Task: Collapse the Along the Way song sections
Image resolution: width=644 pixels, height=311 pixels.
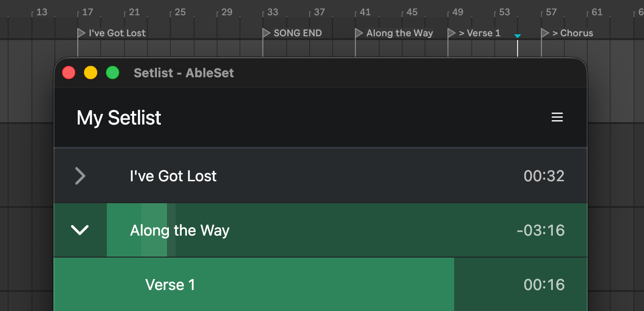Action: [80, 230]
